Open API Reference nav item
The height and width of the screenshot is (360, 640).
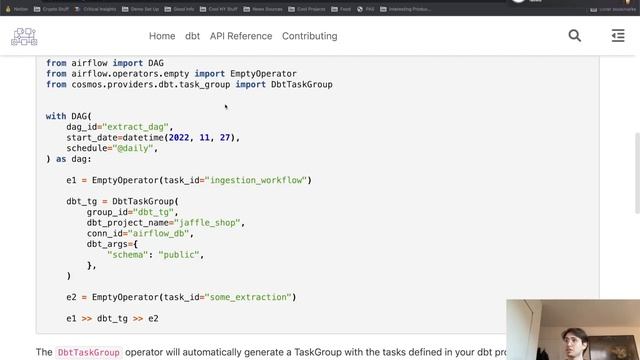(241, 36)
